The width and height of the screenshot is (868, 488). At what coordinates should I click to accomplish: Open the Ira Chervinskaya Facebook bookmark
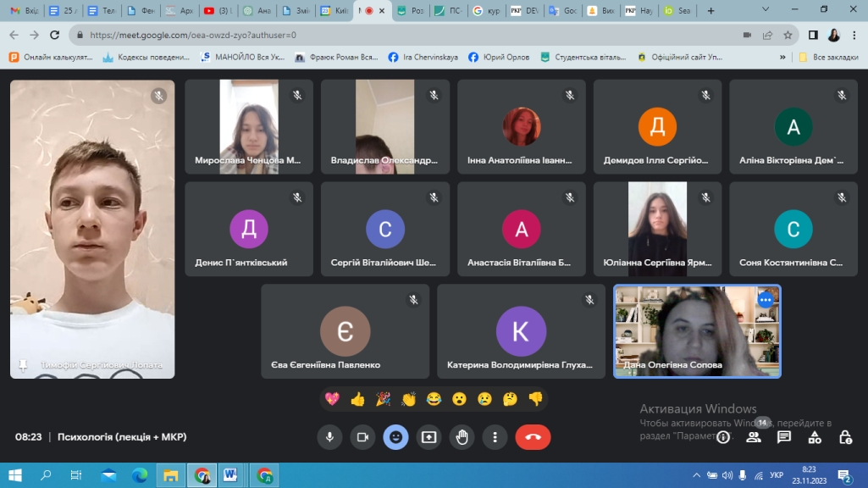tap(423, 57)
